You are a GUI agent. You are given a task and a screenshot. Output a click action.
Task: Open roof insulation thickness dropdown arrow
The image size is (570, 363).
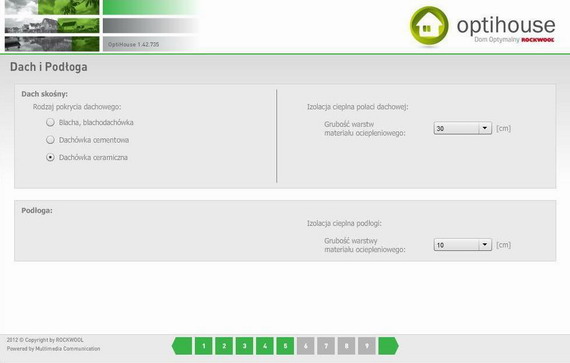click(485, 128)
